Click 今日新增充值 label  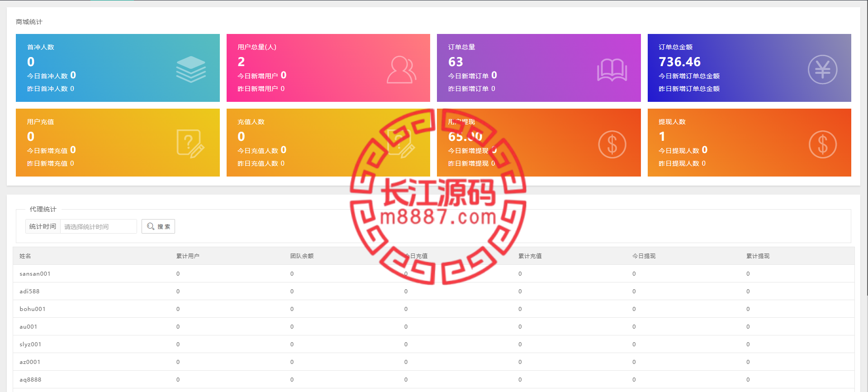(x=47, y=151)
